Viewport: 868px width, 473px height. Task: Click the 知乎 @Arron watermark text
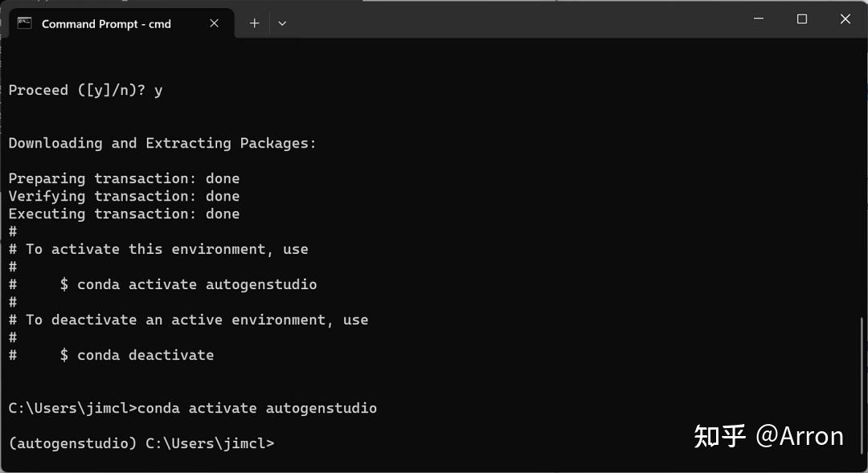click(769, 436)
